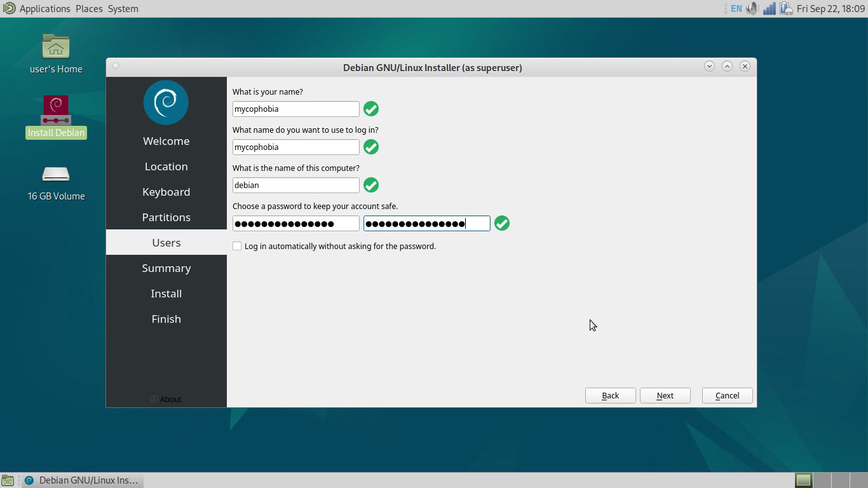Click 'What is the name of this computer?' label
The width and height of the screenshot is (868, 488).
pos(296,168)
